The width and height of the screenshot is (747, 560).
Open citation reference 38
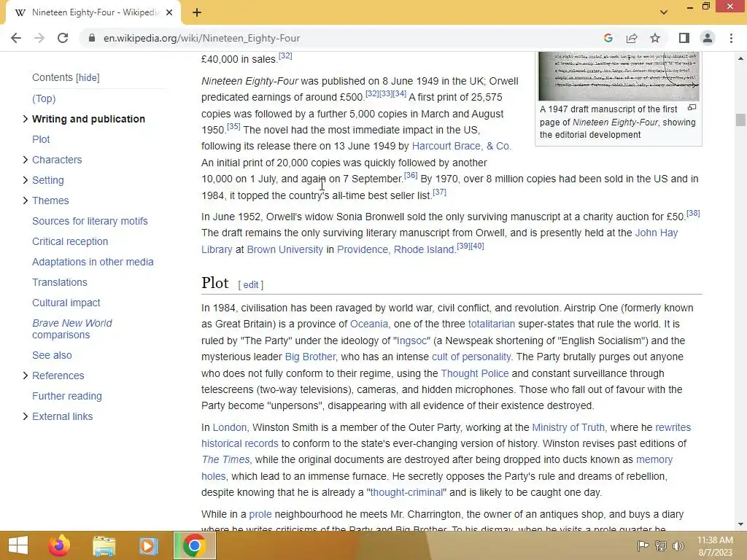pyautogui.click(x=693, y=213)
